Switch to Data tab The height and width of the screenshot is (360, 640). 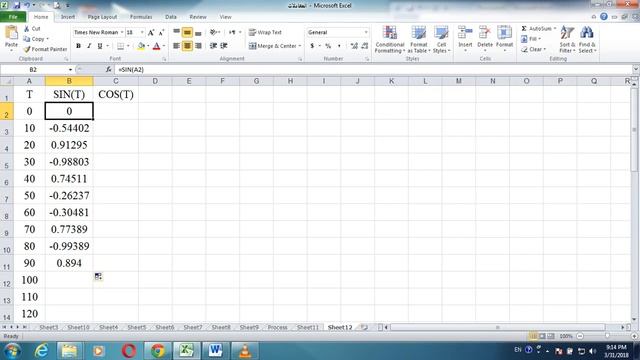coord(171,17)
